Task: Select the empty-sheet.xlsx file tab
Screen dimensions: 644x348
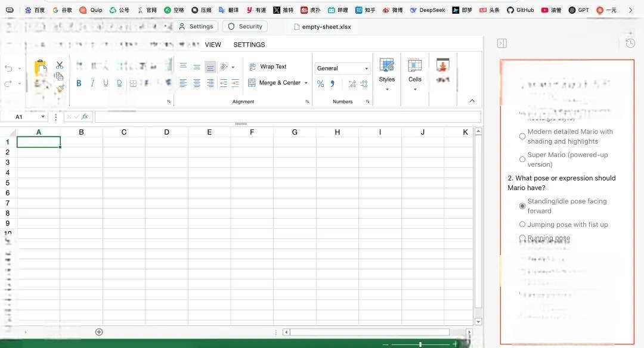Action: (323, 27)
